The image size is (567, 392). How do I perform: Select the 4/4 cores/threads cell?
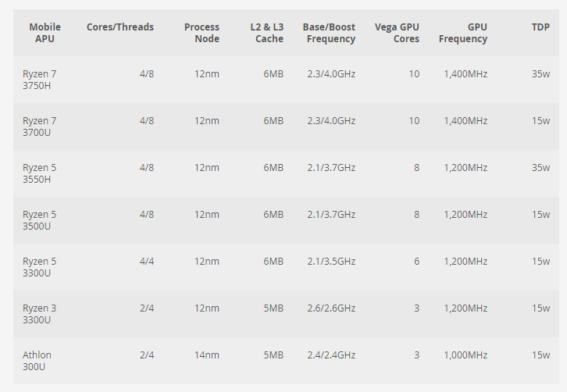click(147, 262)
